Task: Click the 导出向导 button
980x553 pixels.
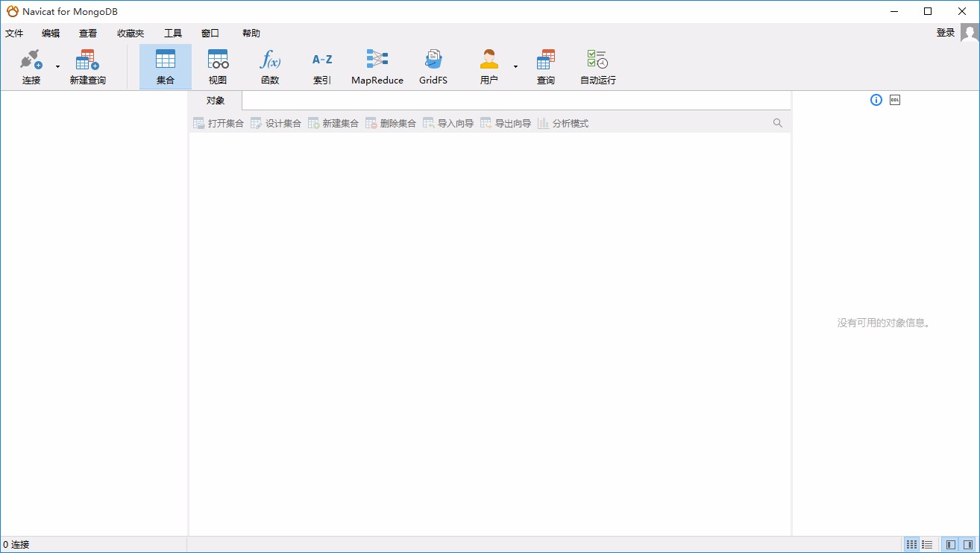Action: (x=506, y=124)
